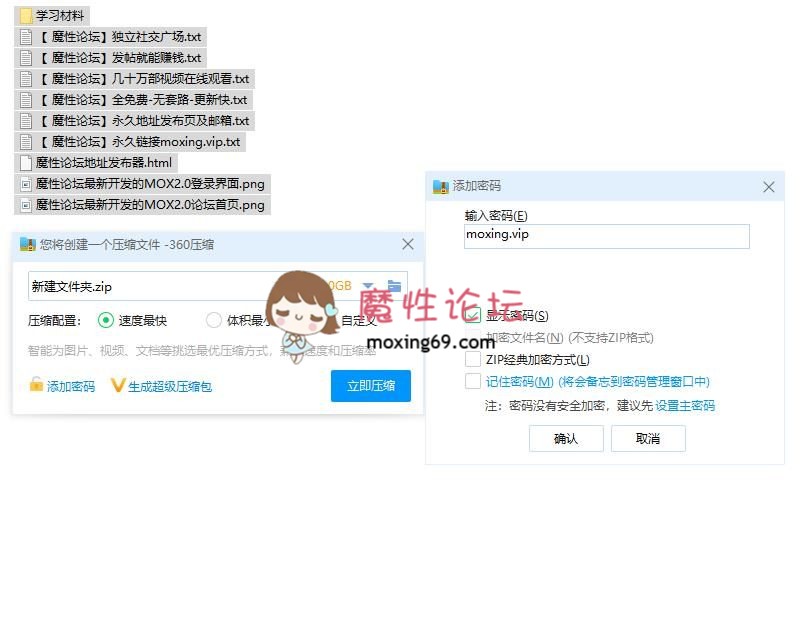Screen dimensions: 812x638
Task: Open the browse folder icon in the zip path field
Action: click(395, 285)
